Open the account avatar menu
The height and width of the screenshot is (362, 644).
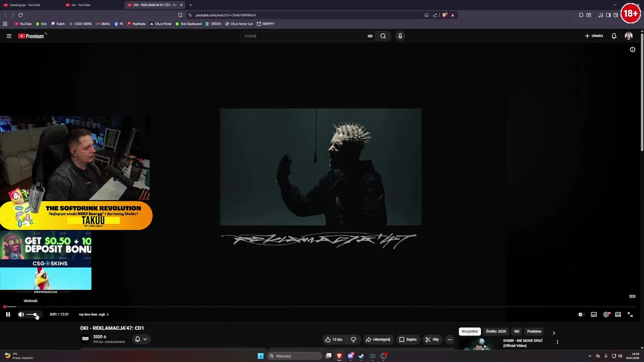(628, 36)
